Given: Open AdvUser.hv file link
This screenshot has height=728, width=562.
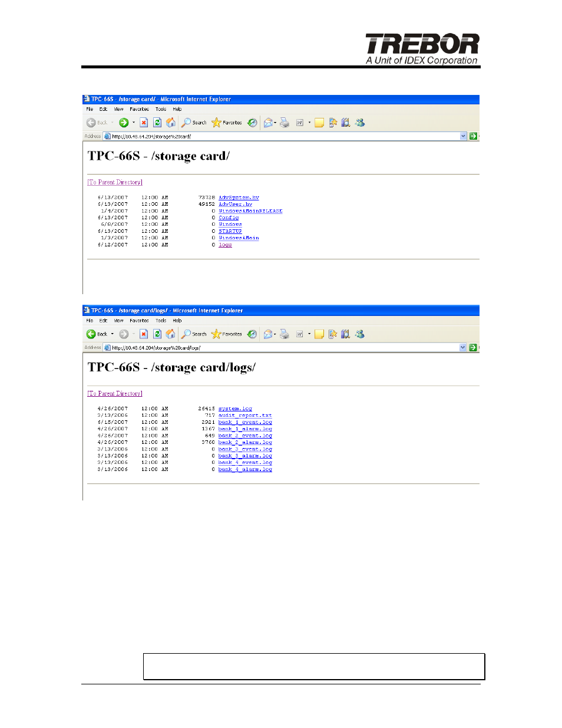Looking at the screenshot, I should [x=235, y=204].
